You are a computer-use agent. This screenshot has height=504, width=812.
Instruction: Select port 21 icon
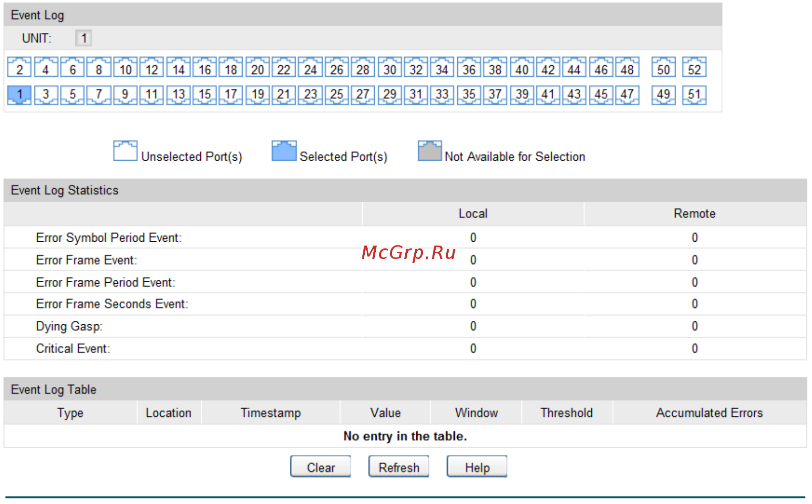284,95
